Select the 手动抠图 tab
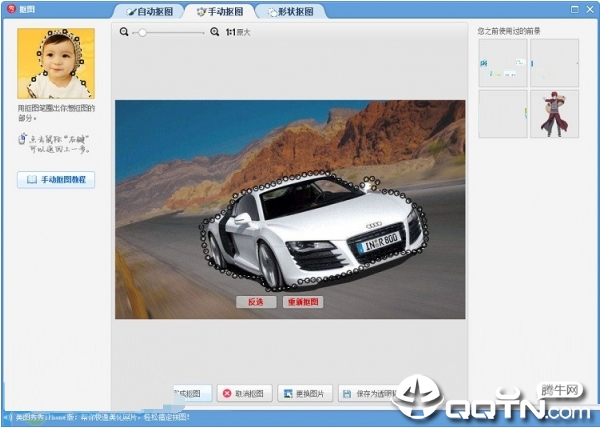The height and width of the screenshot is (428, 600). point(220,12)
